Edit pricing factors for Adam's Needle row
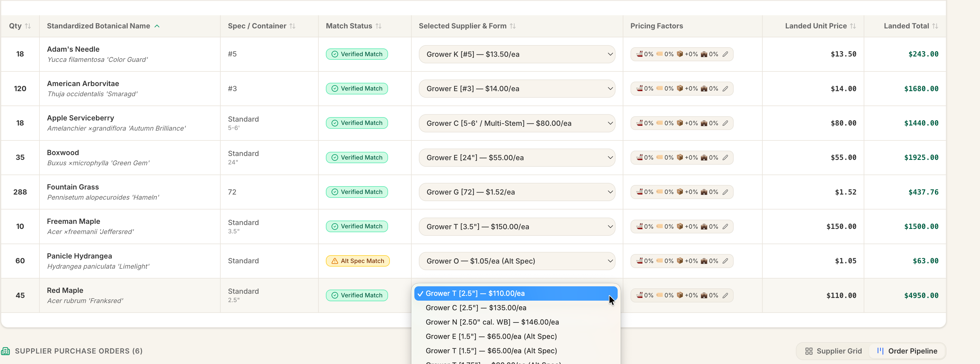Viewport: 980px width, 364px height. coord(725,54)
